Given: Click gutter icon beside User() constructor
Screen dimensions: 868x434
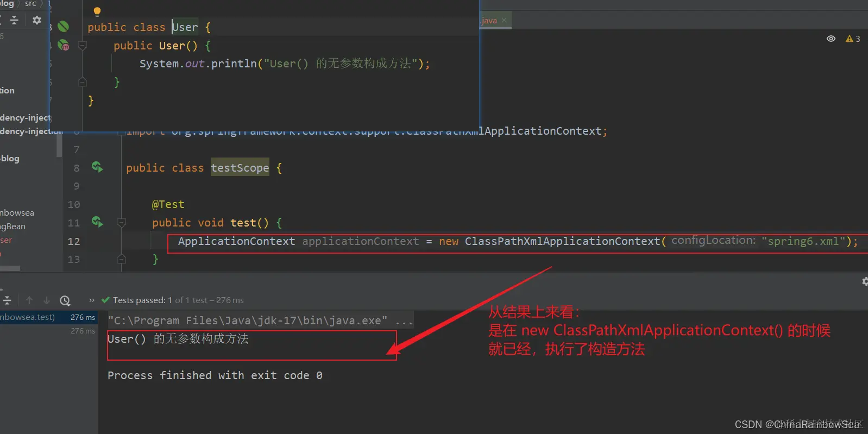Looking at the screenshot, I should click(x=64, y=45).
